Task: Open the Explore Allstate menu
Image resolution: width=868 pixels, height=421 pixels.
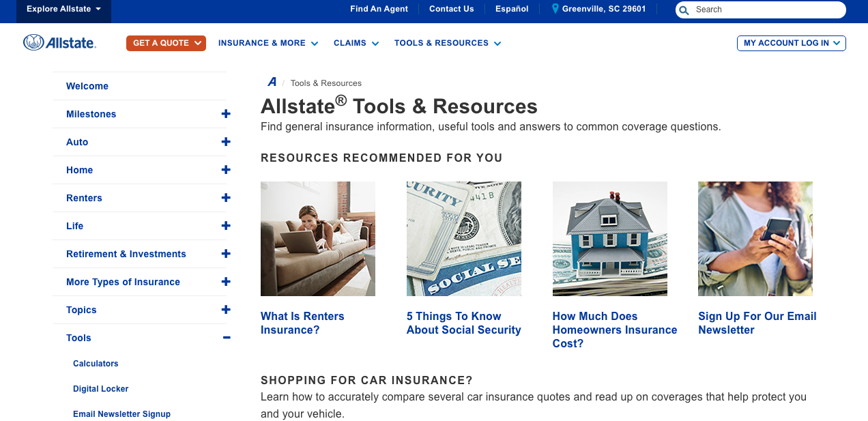Action: tap(63, 9)
